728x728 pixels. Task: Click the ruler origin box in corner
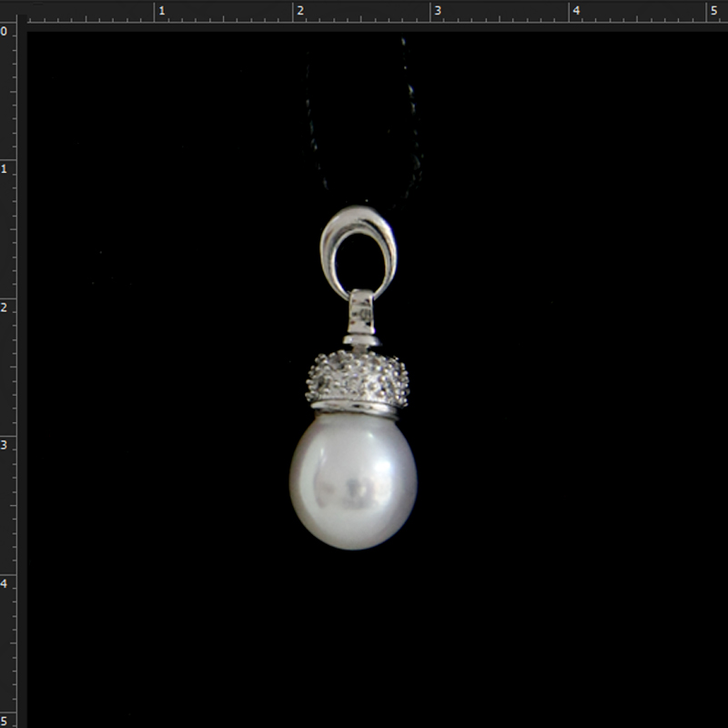coord(8,10)
